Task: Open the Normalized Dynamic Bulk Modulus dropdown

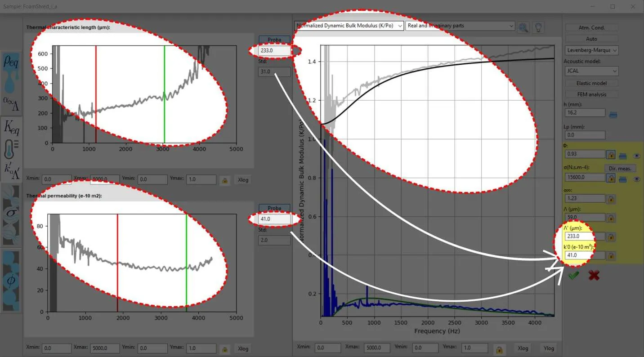Action: click(x=349, y=26)
